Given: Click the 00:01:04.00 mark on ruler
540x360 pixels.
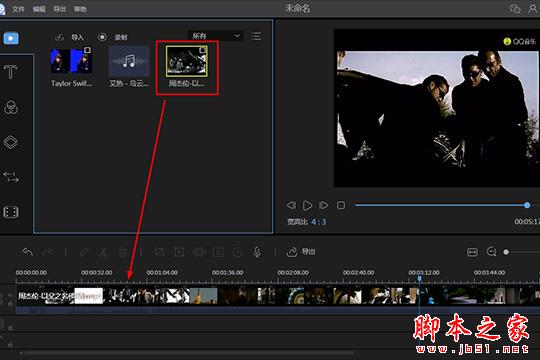Looking at the screenshot, I should coord(162,272).
